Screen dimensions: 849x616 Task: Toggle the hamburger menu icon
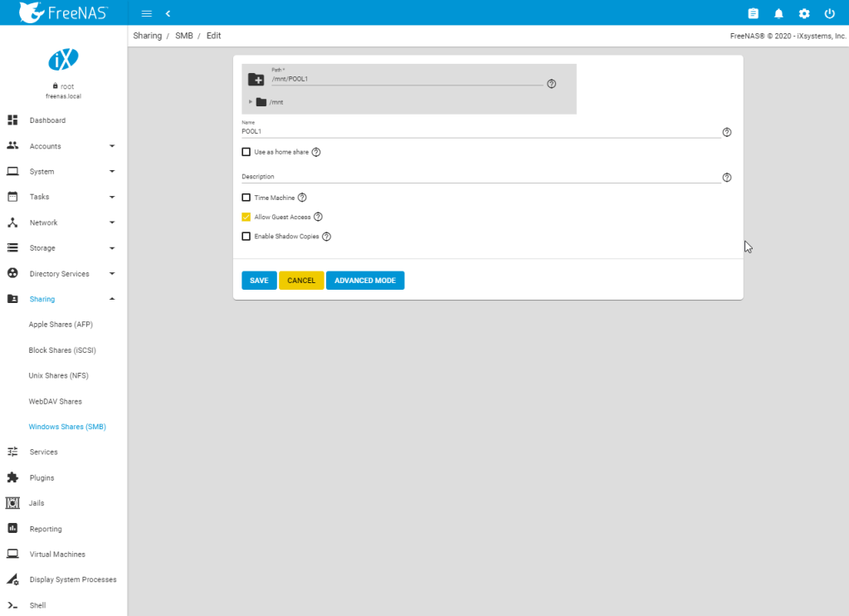[147, 13]
